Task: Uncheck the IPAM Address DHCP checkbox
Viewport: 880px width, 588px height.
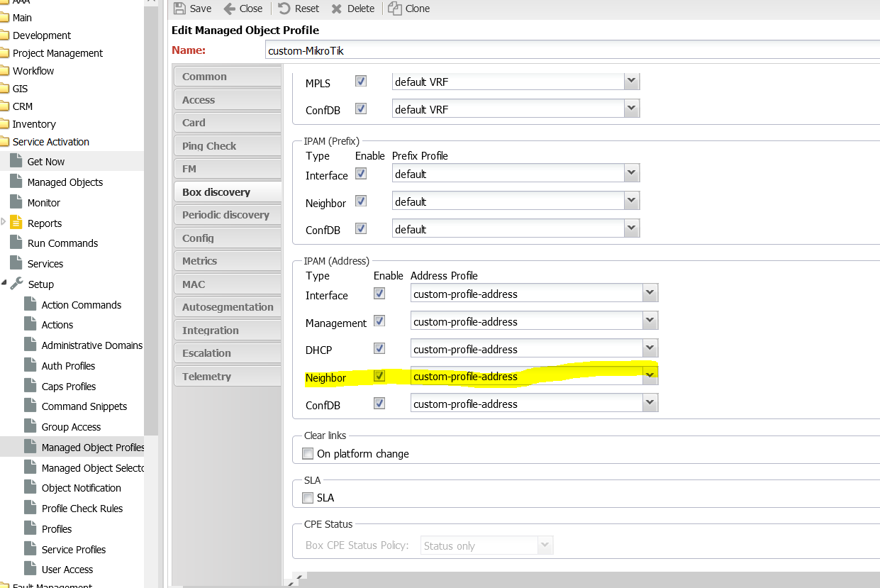Action: [379, 348]
